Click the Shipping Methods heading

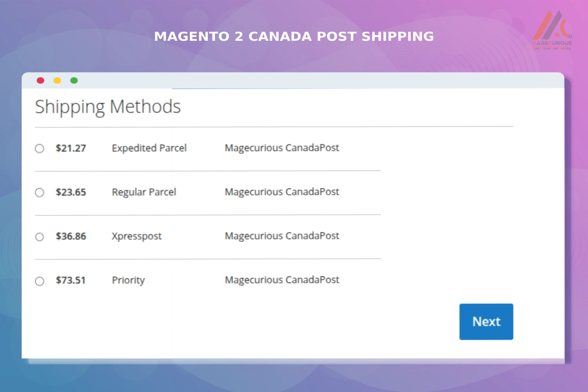108,107
